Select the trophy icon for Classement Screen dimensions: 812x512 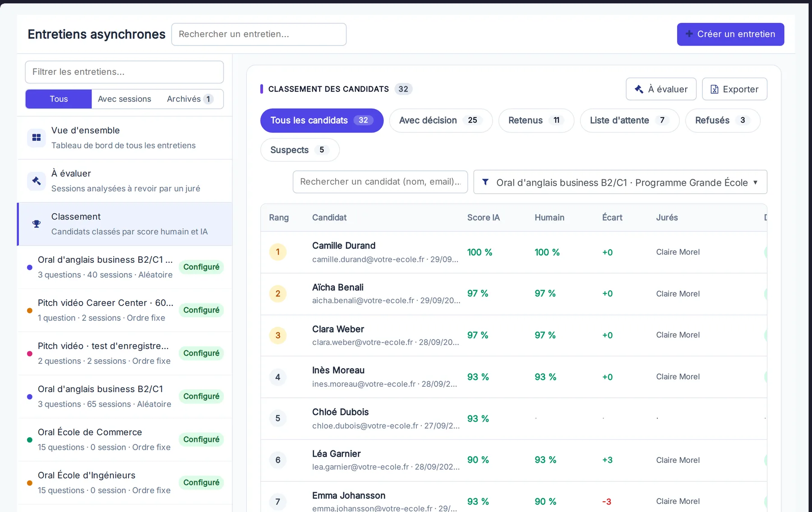click(x=37, y=224)
